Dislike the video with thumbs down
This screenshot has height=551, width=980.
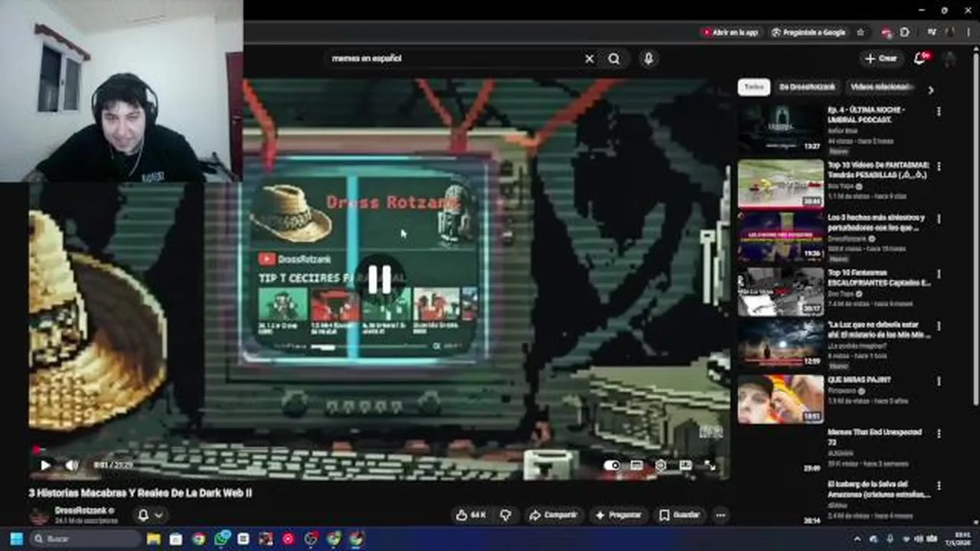coord(505,515)
